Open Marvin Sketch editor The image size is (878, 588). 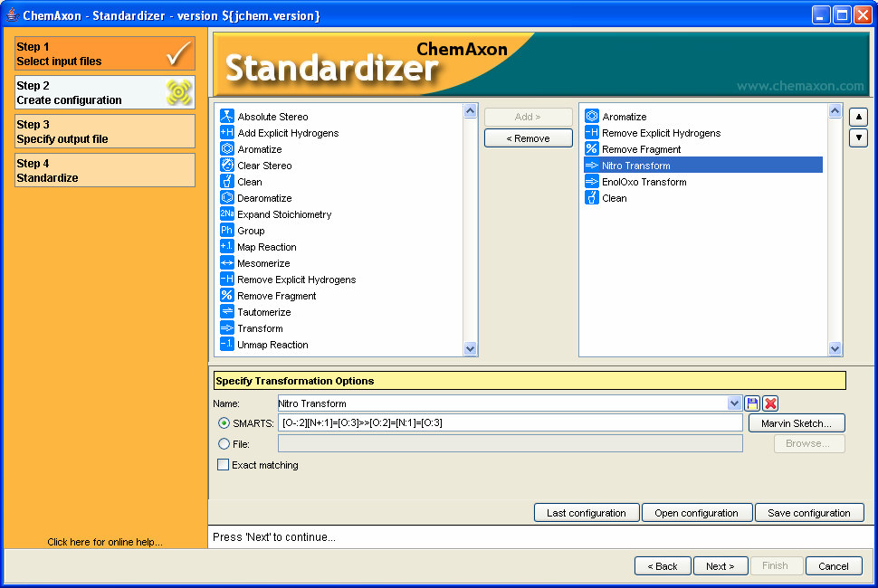(797, 423)
